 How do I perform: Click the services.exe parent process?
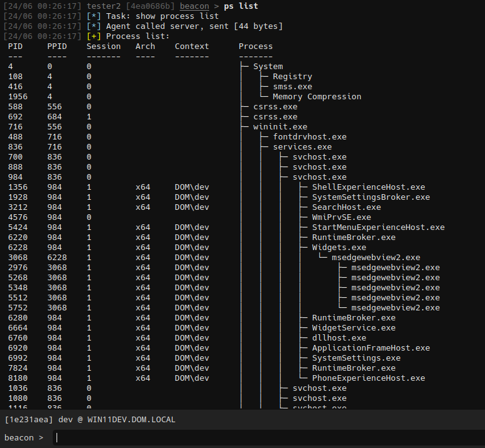point(302,147)
